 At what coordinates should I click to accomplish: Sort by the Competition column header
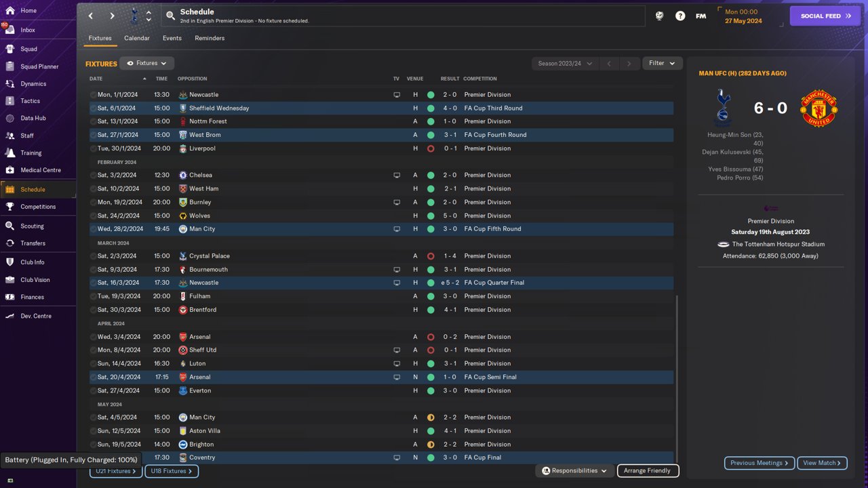480,79
